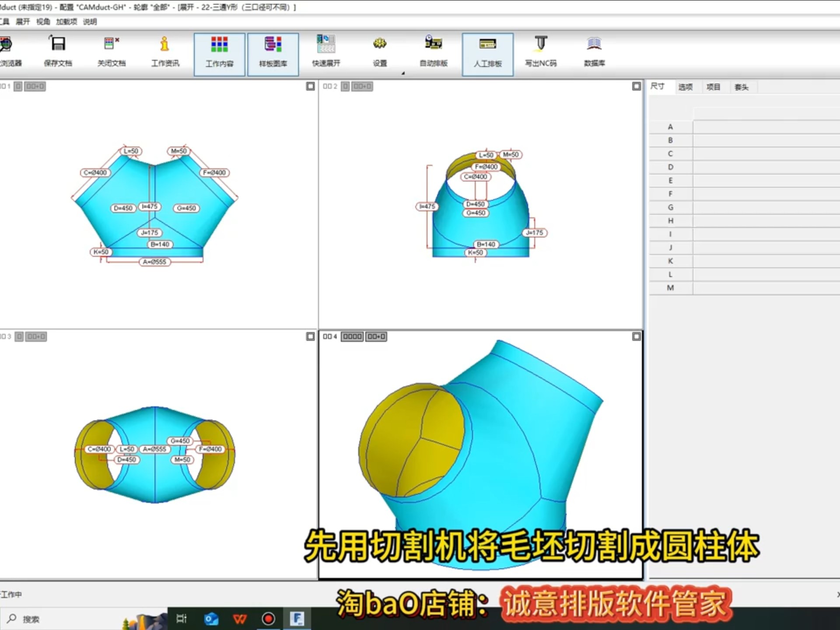Screen dimensions: 840x630
Task: Open 工作资讯 job info icon
Action: 165,44
